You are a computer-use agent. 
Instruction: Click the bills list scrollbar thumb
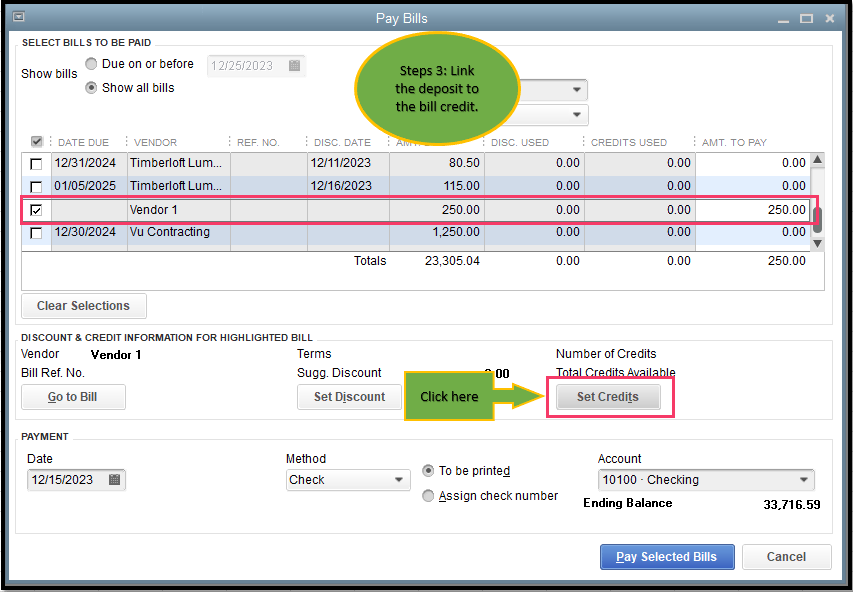click(817, 220)
